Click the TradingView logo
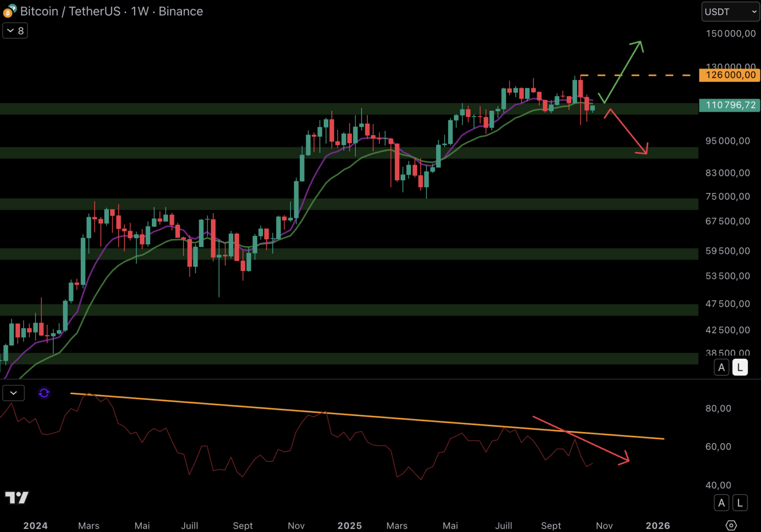 click(x=17, y=498)
